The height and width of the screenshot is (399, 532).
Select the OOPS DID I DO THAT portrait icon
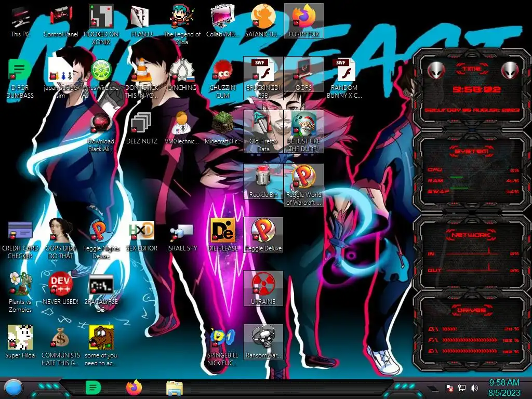pos(61,239)
